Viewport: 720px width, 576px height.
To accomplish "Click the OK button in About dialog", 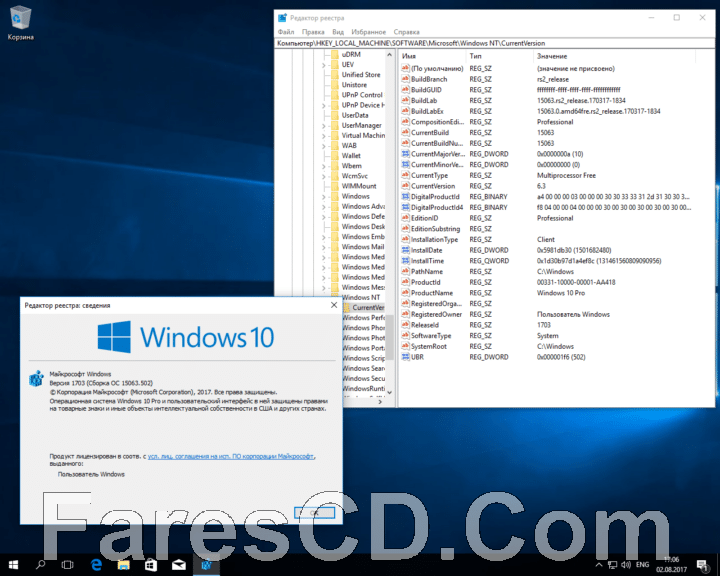I will click(314, 512).
